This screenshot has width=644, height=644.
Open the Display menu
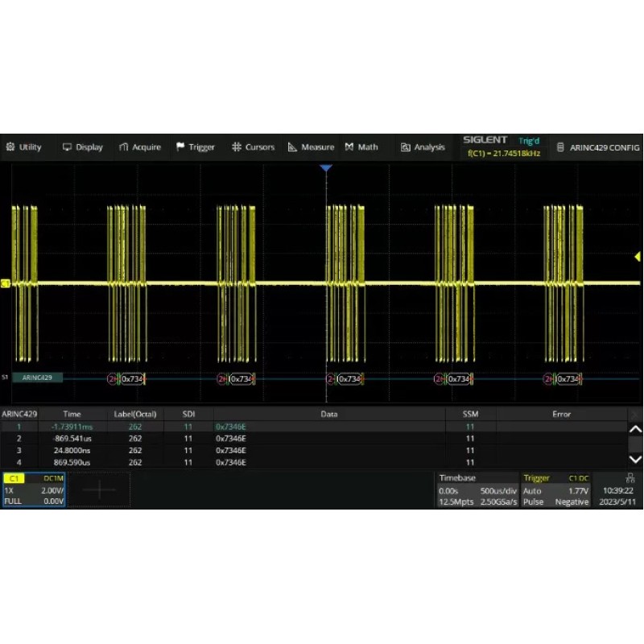click(83, 147)
